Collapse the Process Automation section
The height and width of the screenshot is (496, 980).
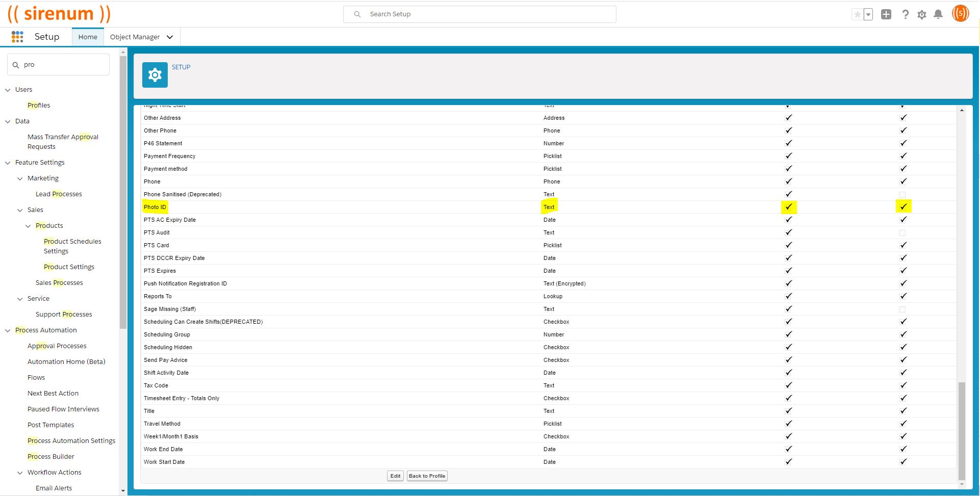point(8,331)
